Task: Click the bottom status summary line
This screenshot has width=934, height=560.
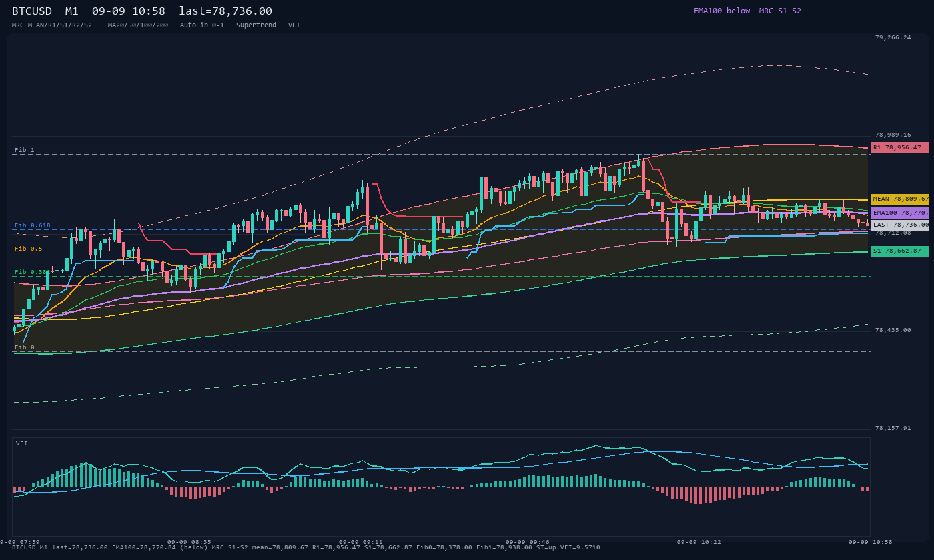Action: pyautogui.click(x=306, y=547)
